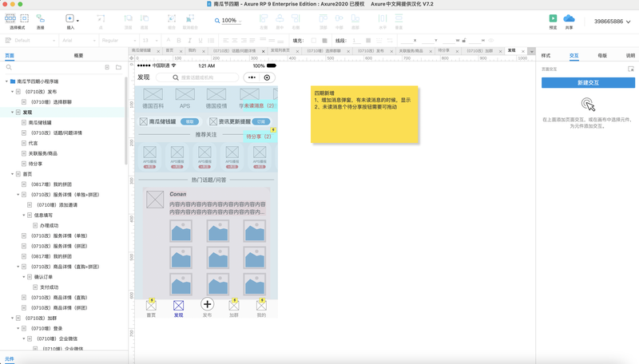Click the green 预览 preview button
This screenshot has height=364, width=639.
coord(553,18)
